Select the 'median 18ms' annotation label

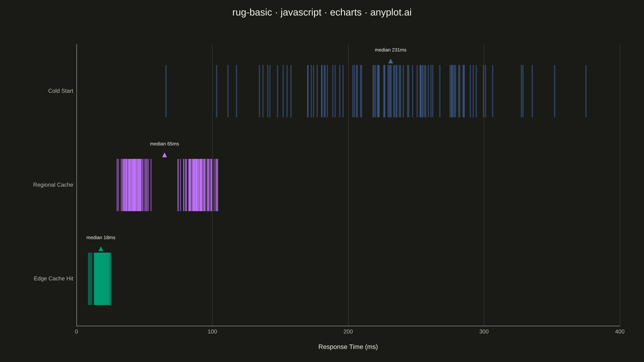coord(101,238)
